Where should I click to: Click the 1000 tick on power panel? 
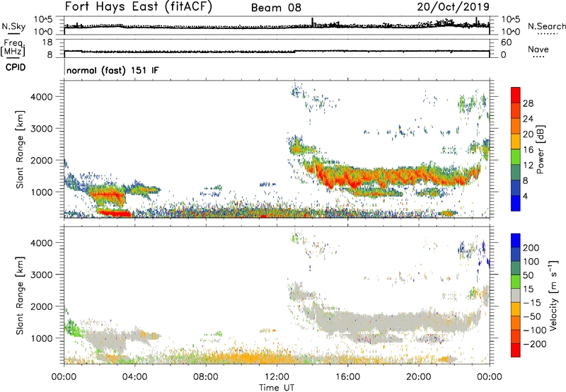[41, 192]
